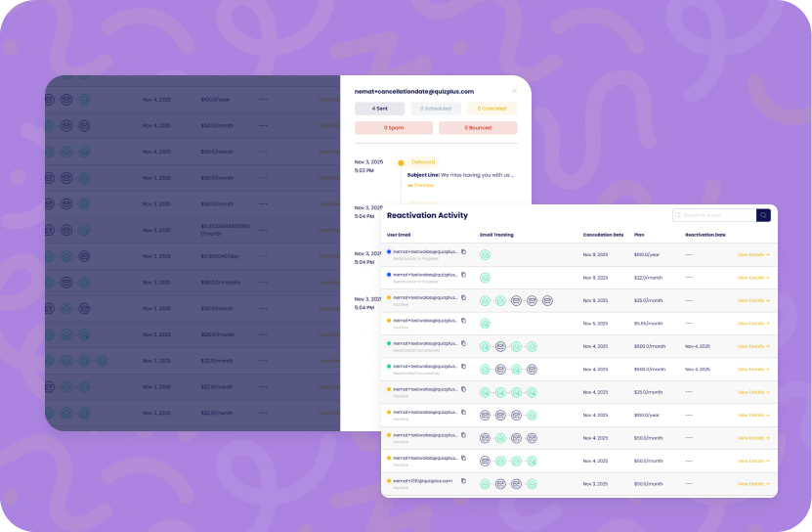Click second tracking icon in the nemat+1310 row
The image size is (812, 532).
pos(500,484)
